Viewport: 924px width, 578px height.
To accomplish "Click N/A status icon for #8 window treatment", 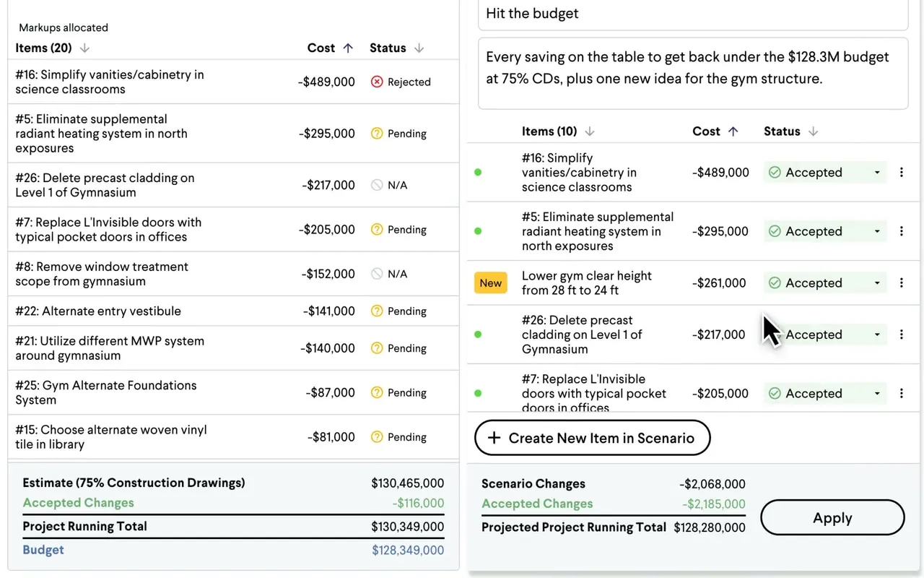I will tap(377, 274).
